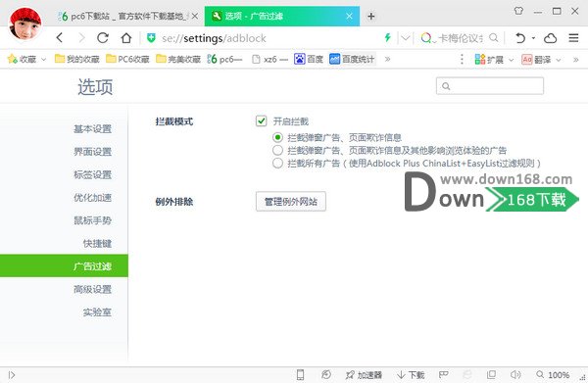Expand the address bar history dropdown

406,38
